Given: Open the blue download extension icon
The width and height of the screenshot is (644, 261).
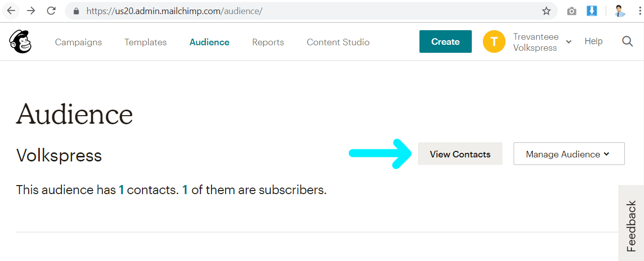Looking at the screenshot, I should [x=592, y=11].
